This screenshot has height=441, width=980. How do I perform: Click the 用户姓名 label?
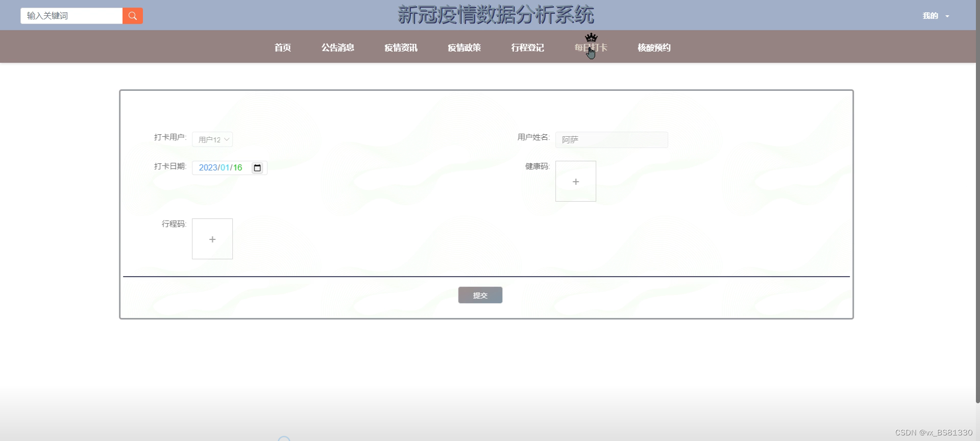533,137
